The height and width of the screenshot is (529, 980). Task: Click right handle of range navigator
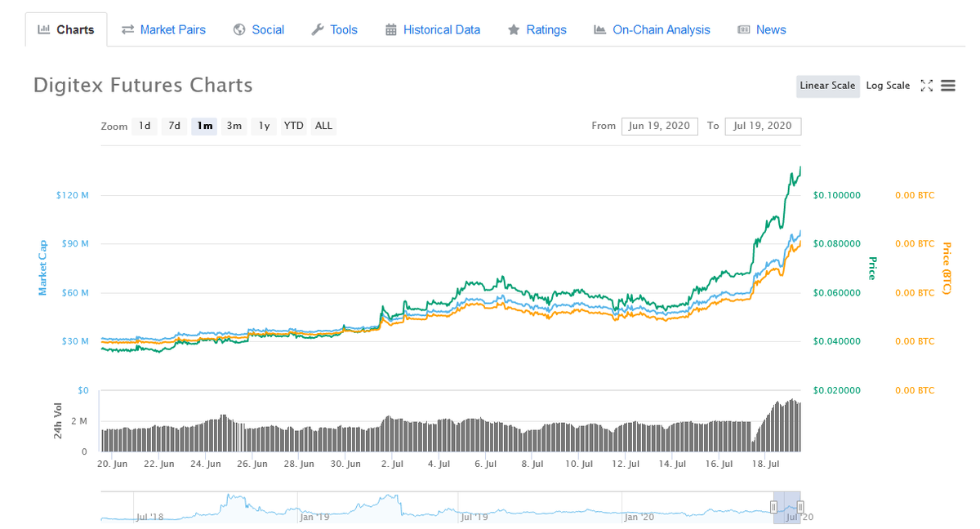point(800,507)
